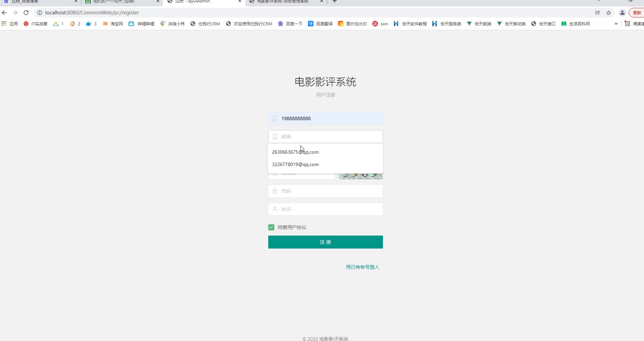Bookmark this page with the star icon

609,13
